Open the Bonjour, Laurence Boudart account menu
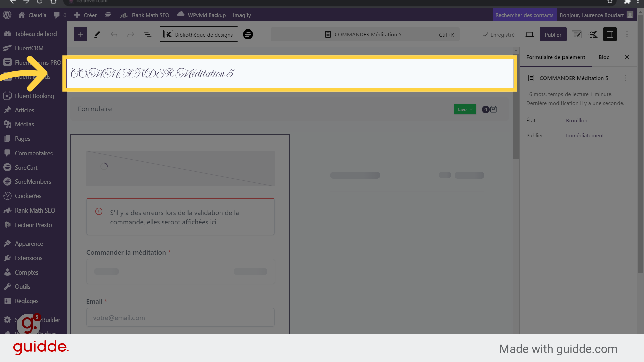Image resolution: width=644 pixels, height=362 pixels. click(x=596, y=15)
